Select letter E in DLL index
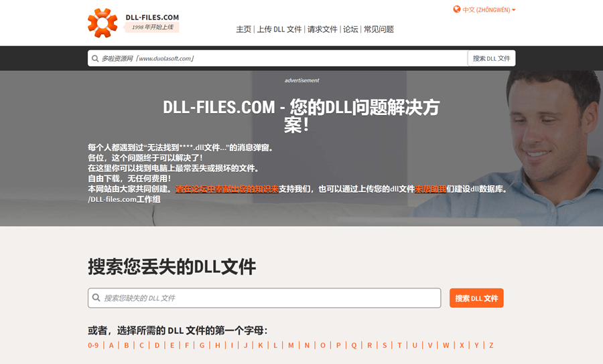 172,345
